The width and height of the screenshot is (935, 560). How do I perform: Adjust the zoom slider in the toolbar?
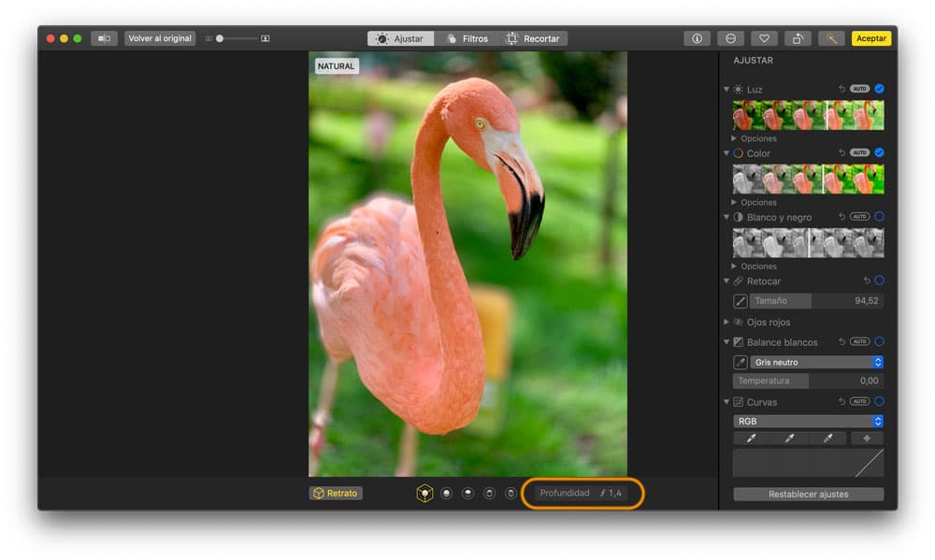pos(237,38)
